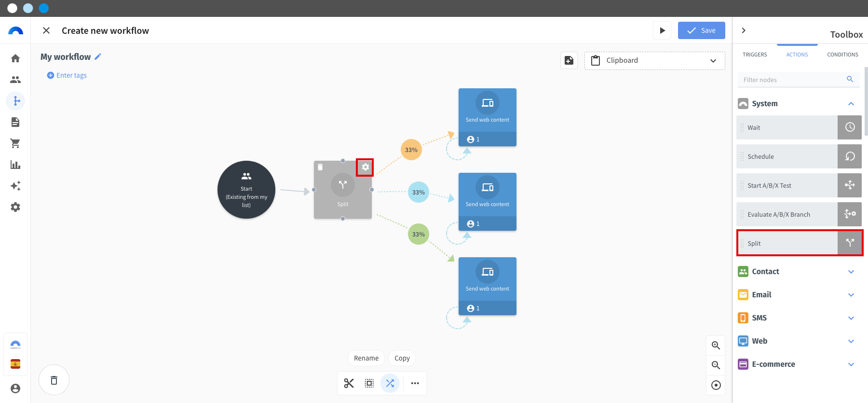This screenshot has width=868, height=403.
Task: Center the canvas view with target icon
Action: (716, 385)
